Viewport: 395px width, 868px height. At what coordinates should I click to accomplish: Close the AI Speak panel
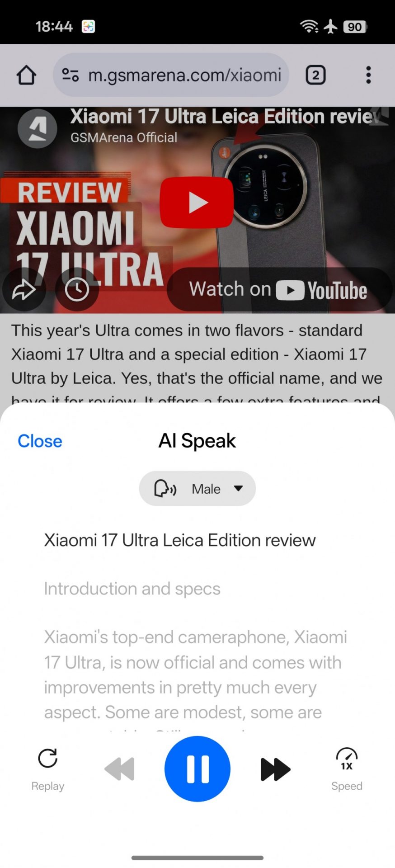pyautogui.click(x=40, y=441)
